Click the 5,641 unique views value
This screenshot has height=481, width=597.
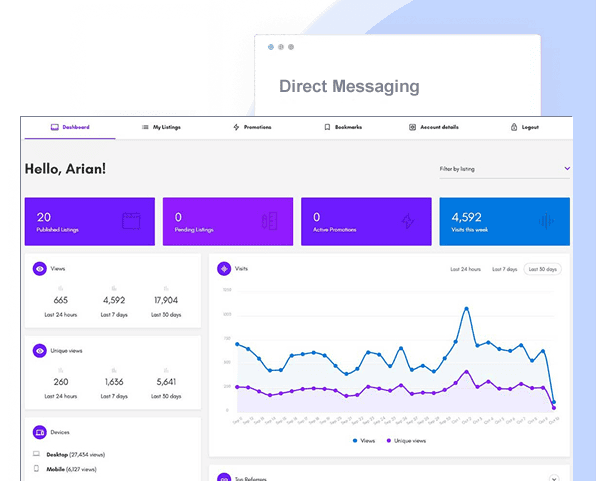(x=166, y=382)
